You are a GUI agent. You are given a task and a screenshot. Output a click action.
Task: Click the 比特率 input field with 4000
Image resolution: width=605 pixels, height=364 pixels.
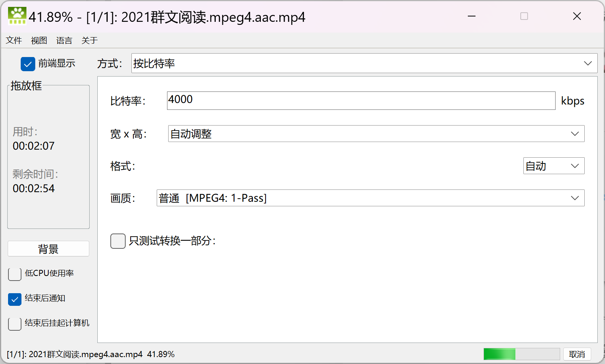coord(361,101)
